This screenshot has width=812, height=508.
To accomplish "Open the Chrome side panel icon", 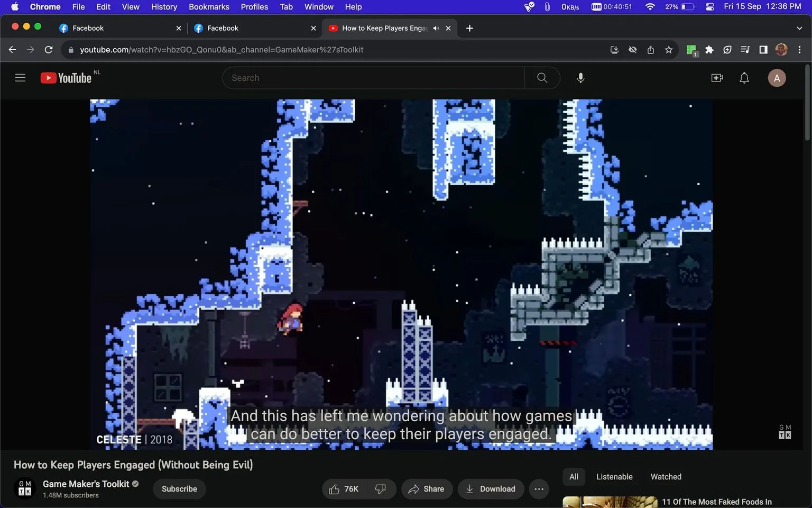I will tap(763, 49).
